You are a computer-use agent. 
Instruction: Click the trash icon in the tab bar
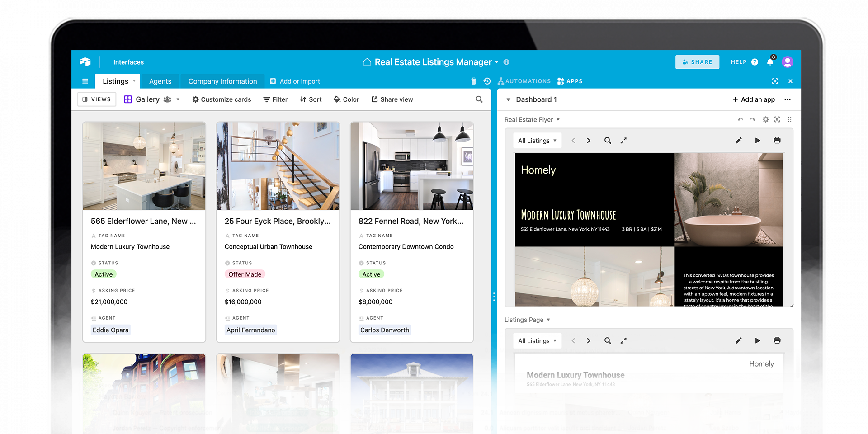pos(473,81)
